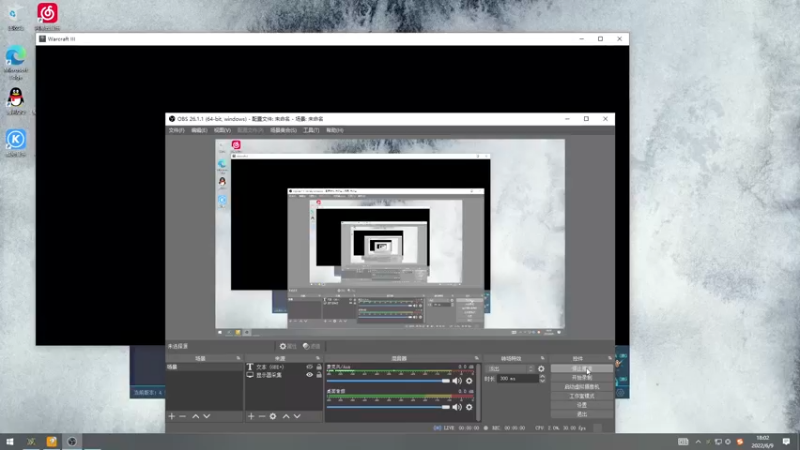This screenshot has width=800, height=450.
Task: Select the text (GDI+) source row
Action: point(284,367)
